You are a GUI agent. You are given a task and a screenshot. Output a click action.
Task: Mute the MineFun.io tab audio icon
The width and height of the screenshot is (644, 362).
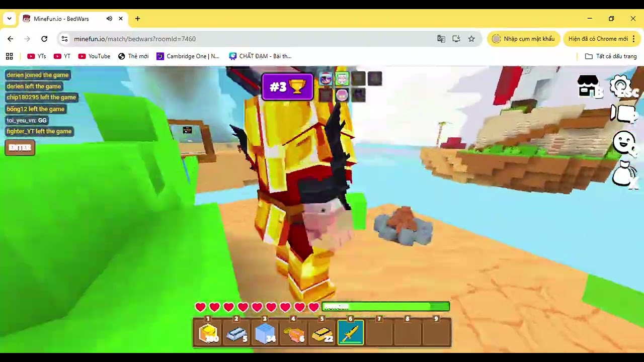coord(109,19)
